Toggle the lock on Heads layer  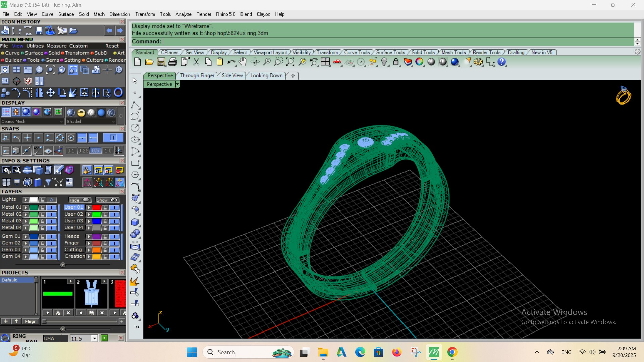(105, 237)
